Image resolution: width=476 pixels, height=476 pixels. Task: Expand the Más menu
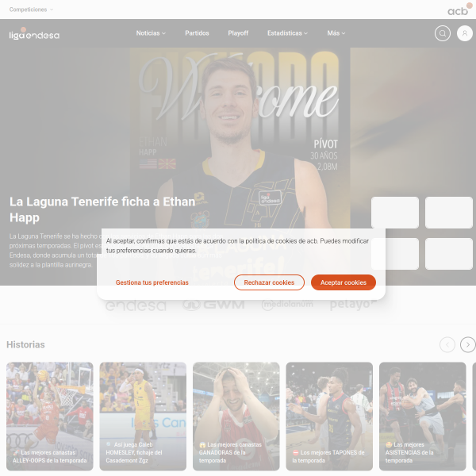pyautogui.click(x=336, y=33)
